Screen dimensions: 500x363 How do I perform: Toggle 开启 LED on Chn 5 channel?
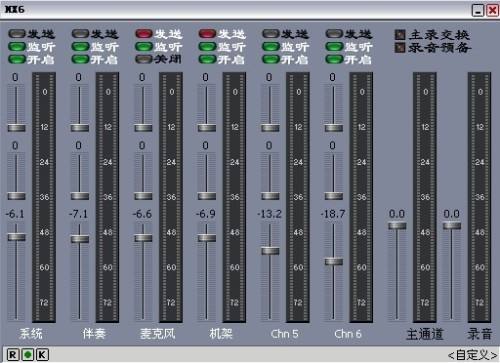(x=271, y=59)
